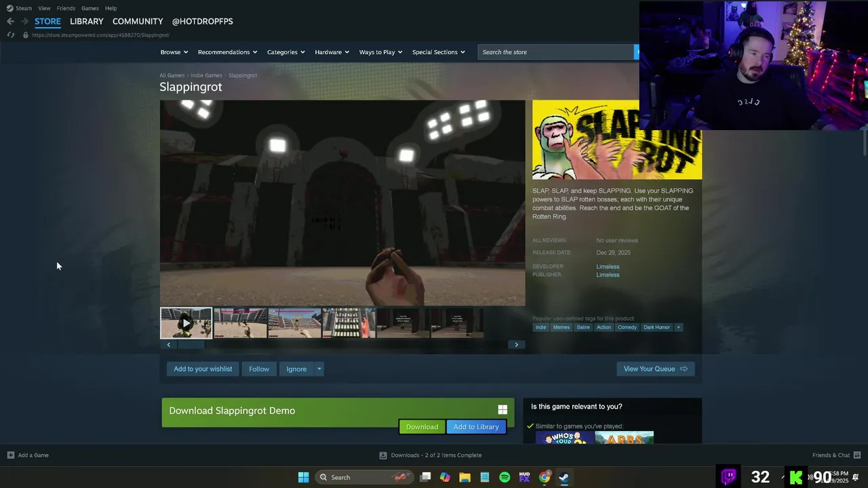Click the Indie Games breadcrumb link
The width and height of the screenshot is (868, 488).
206,75
